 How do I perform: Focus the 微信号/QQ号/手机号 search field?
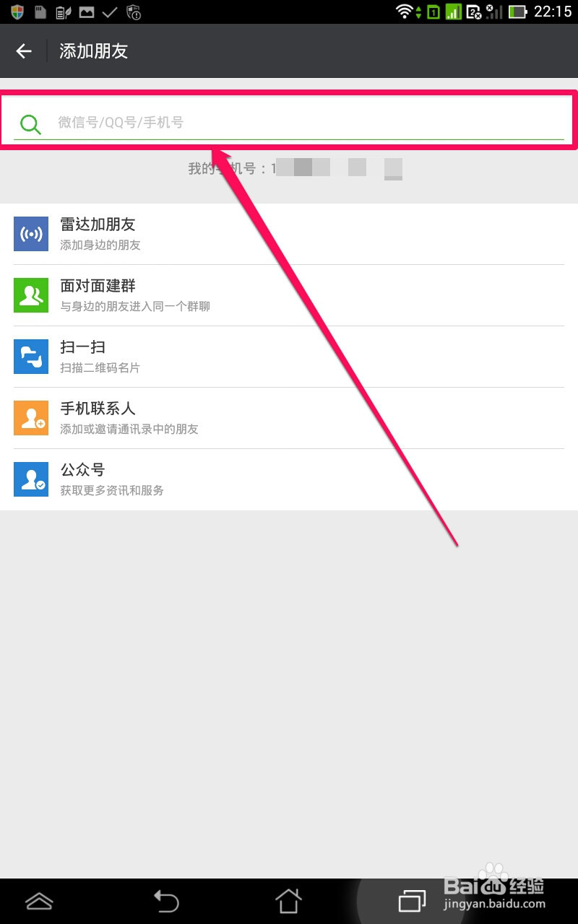tap(289, 121)
